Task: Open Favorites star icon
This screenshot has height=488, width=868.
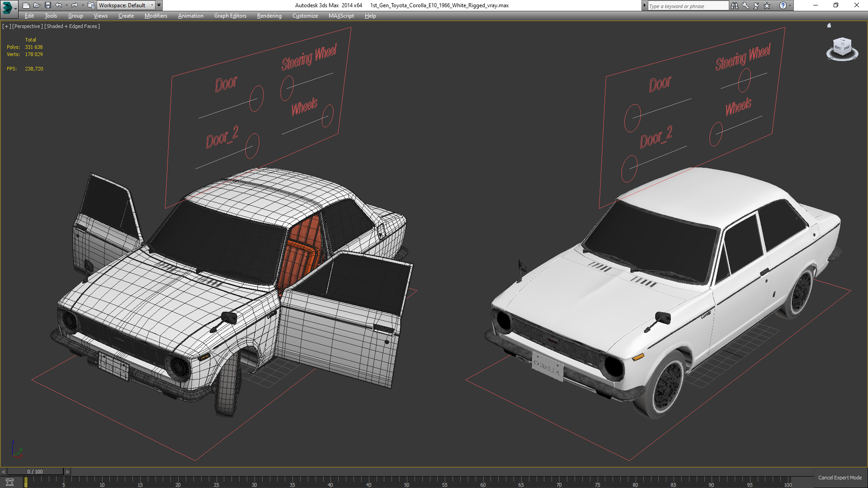Action: [x=767, y=5]
